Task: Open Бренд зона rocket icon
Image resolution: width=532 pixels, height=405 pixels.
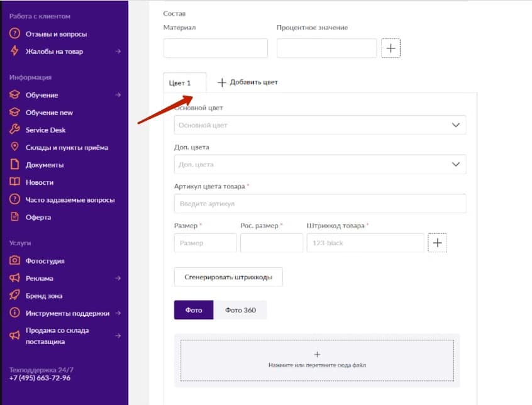Action: (x=14, y=296)
